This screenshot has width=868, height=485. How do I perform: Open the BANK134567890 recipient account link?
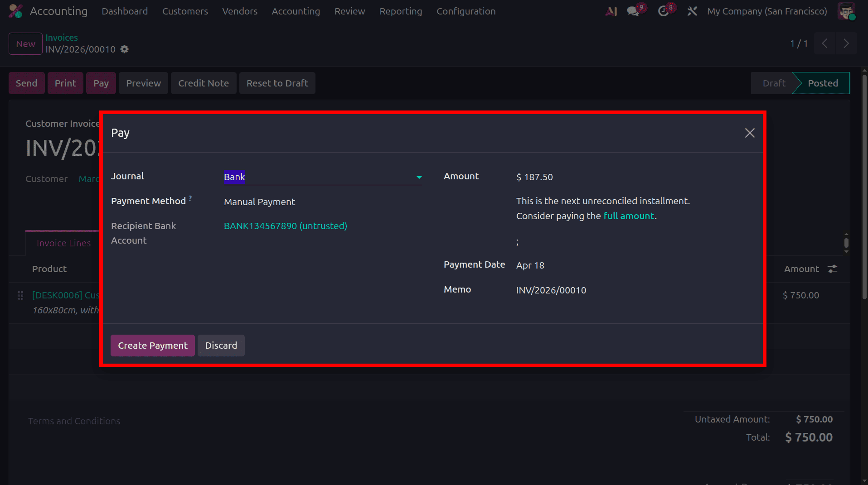tap(285, 226)
